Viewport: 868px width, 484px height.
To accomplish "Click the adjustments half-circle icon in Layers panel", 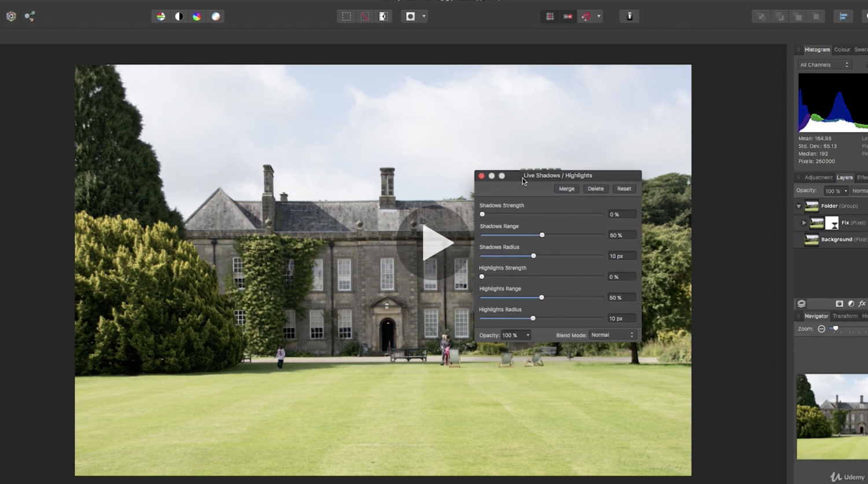I will pos(851,303).
